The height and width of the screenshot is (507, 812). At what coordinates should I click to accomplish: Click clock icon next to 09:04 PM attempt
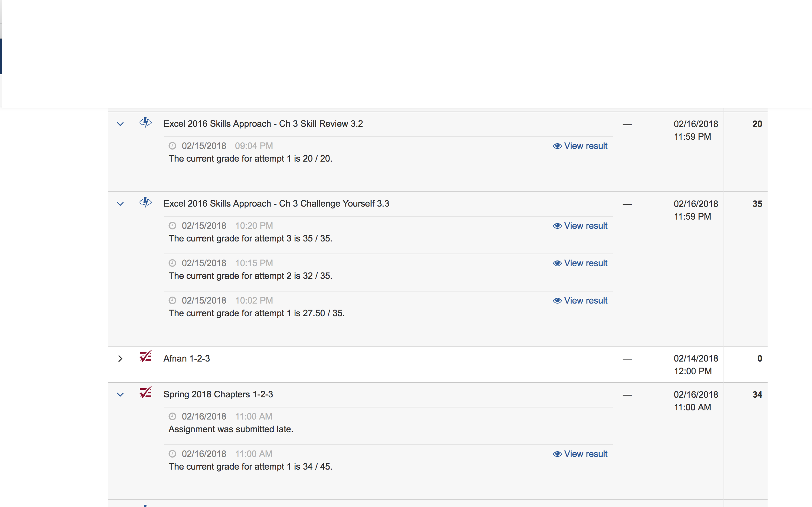[172, 146]
